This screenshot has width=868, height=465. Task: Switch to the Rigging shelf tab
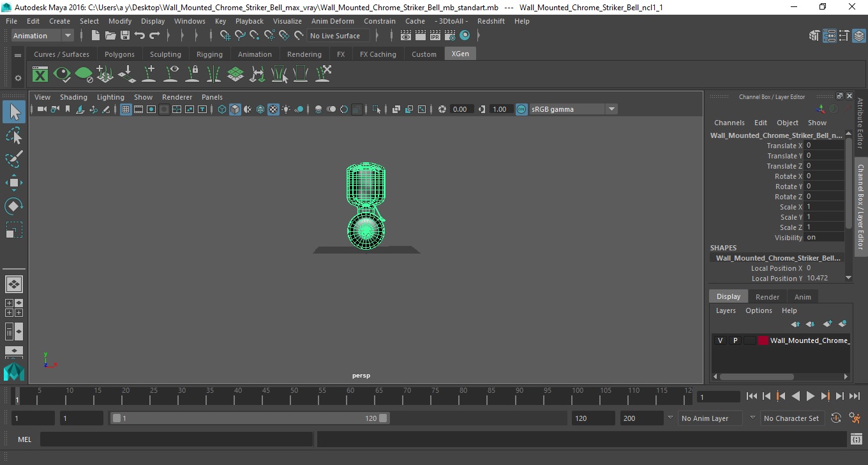[x=209, y=54]
